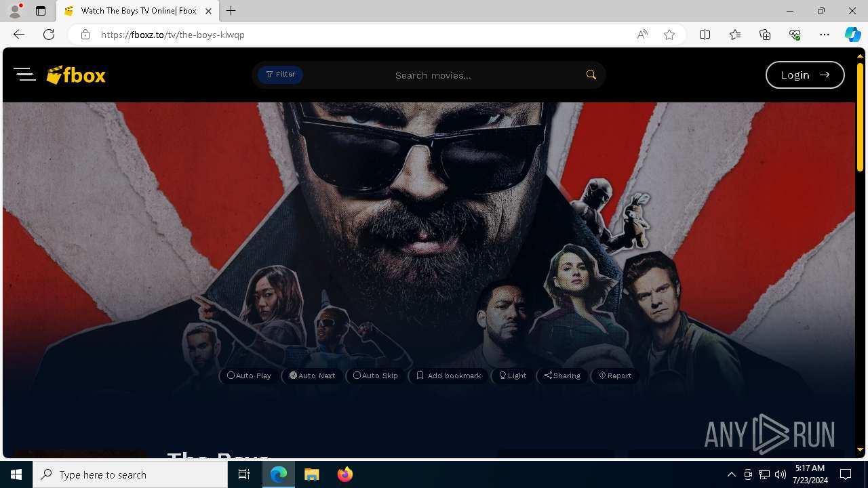This screenshot has height=488, width=868.
Task: Open network settings tray icon
Action: point(764,474)
